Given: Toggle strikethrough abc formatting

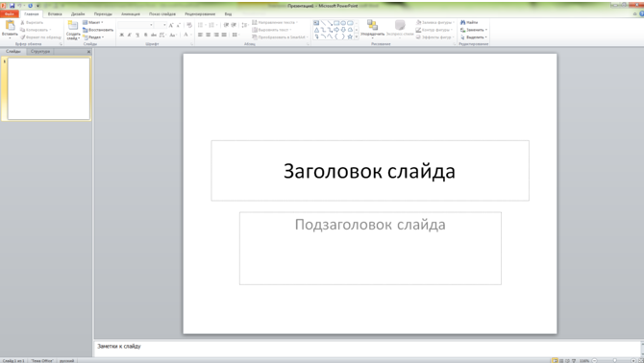Looking at the screenshot, I should [154, 35].
